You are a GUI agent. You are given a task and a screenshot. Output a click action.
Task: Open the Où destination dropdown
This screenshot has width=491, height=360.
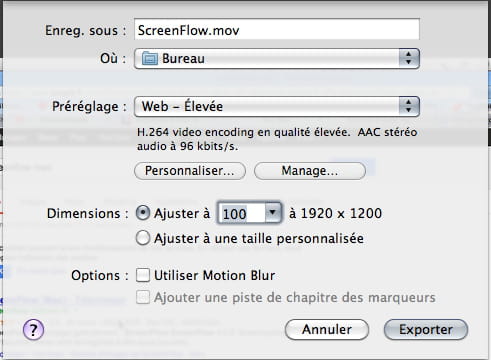[x=277, y=59]
